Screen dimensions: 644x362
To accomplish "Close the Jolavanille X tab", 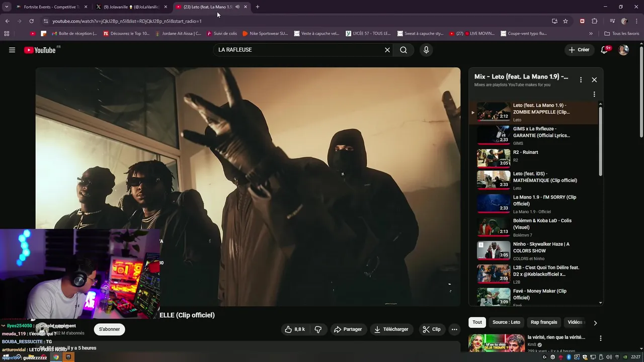I will [x=166, y=7].
